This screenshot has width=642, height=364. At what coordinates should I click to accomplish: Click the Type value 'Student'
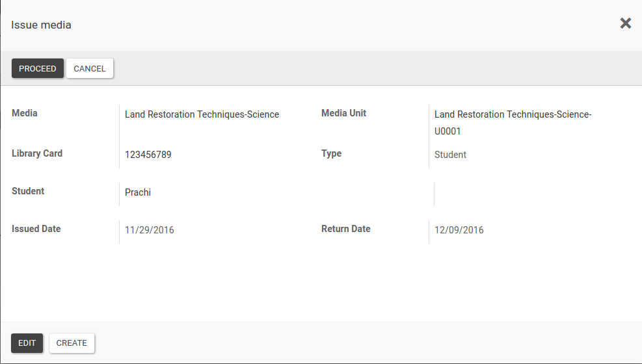450,155
